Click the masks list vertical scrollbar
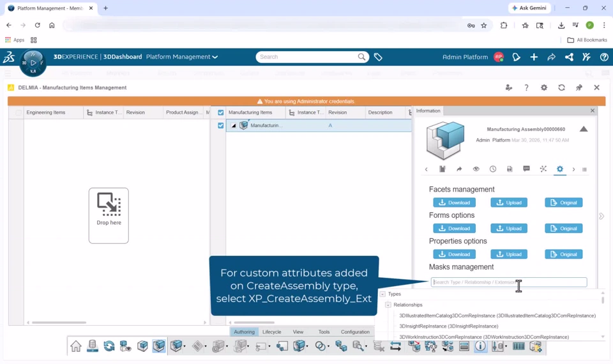Screen dimensions: 613x364 (602, 300)
